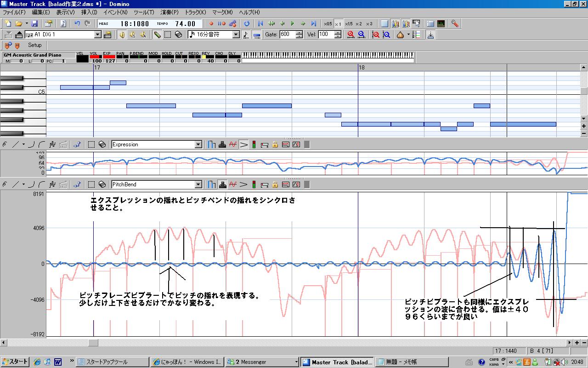Screen dimensions: 588x368
Task: Select the pencil draw tool
Action: [x=157, y=34]
